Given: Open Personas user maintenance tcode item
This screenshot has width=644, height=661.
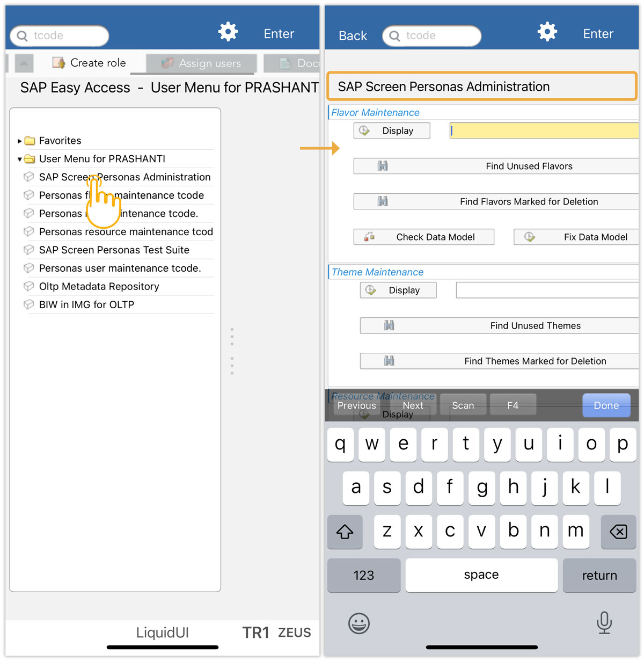Looking at the screenshot, I should 120,268.
